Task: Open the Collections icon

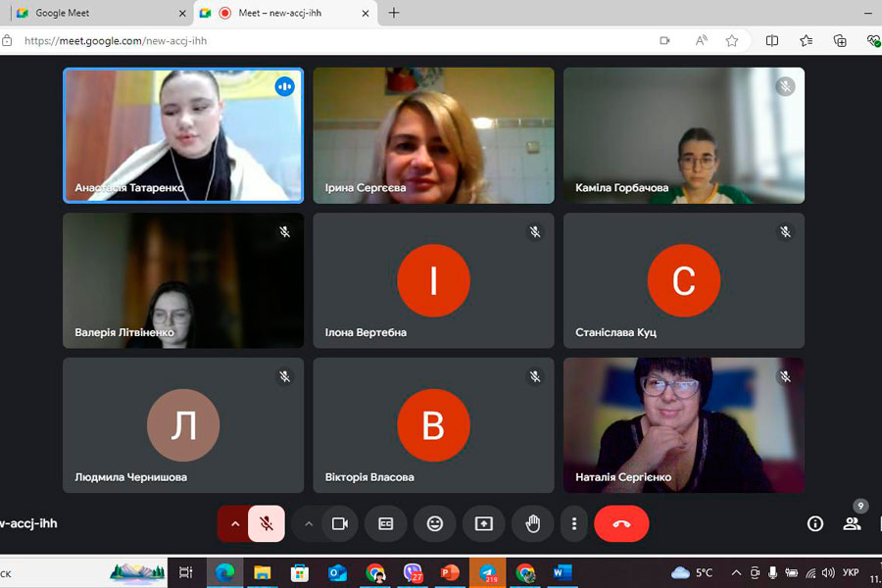Action: [840, 40]
